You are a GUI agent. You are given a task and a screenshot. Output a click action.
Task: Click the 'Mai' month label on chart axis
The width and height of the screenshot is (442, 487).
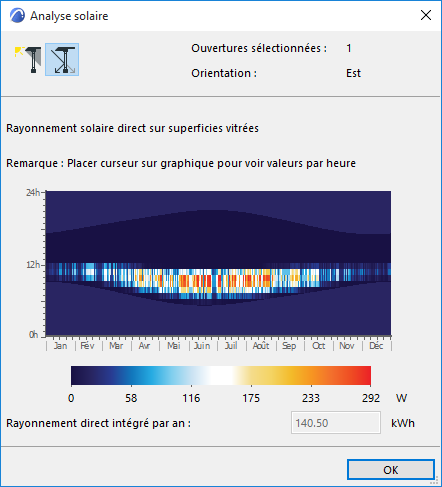(x=174, y=346)
